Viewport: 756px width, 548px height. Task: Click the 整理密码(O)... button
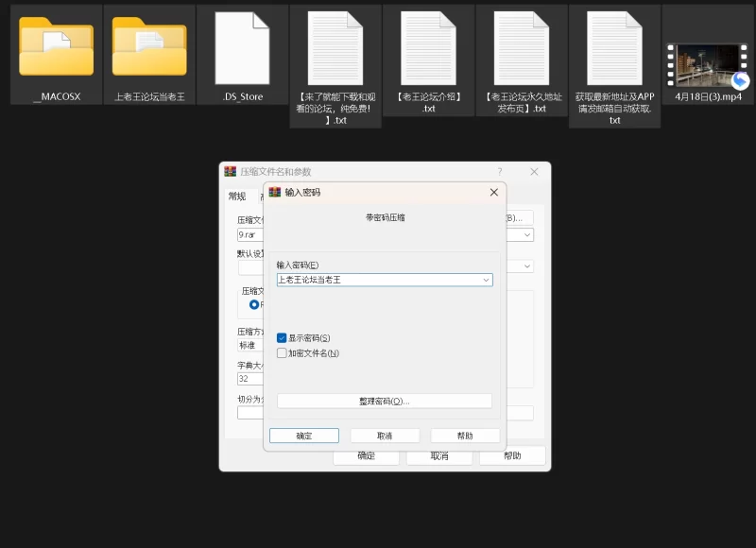tap(384, 402)
